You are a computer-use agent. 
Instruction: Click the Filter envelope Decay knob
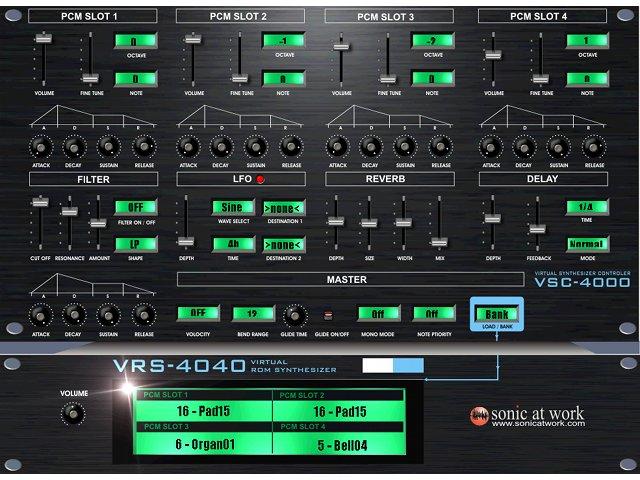point(74,316)
